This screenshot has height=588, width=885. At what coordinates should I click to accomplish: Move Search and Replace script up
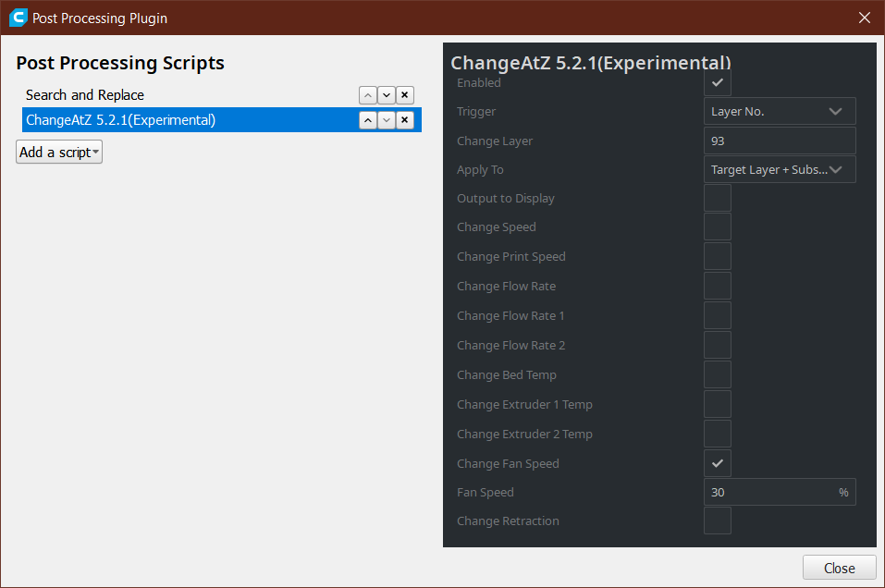[x=368, y=95]
